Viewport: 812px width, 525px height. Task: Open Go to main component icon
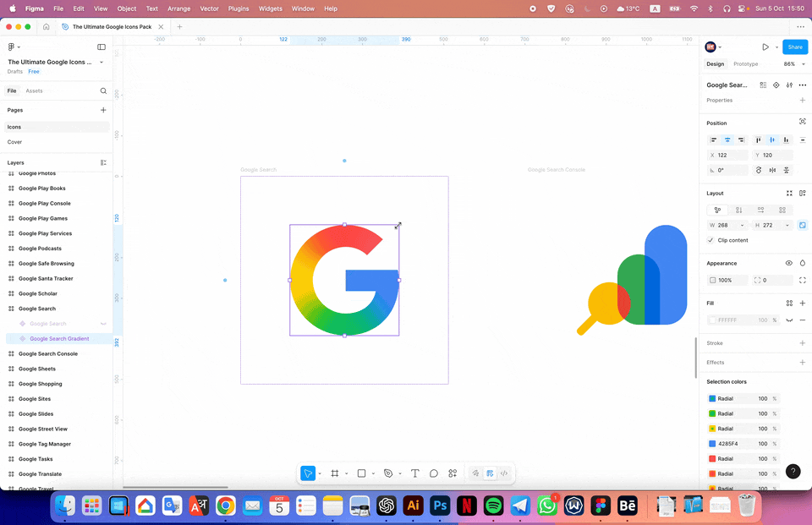tap(776, 85)
